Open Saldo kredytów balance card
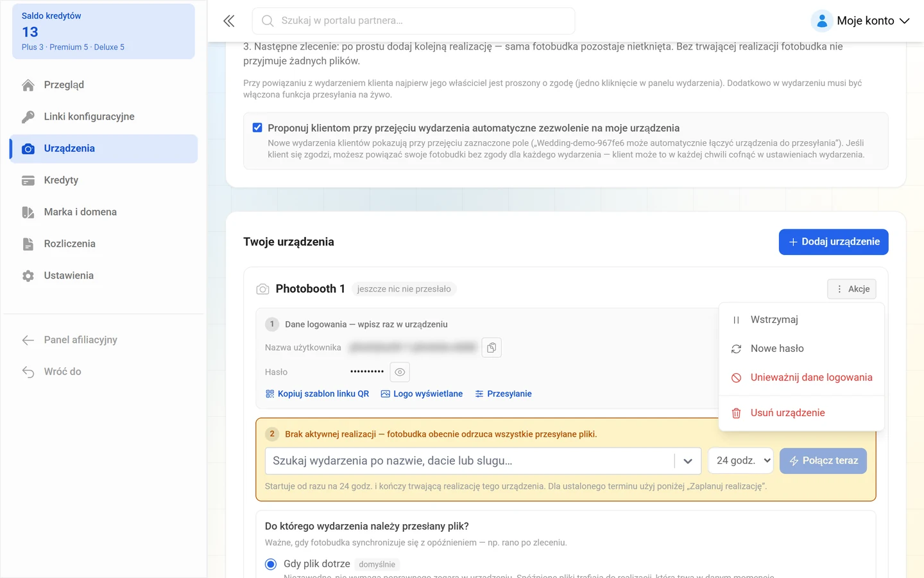The image size is (924, 578). (x=103, y=31)
